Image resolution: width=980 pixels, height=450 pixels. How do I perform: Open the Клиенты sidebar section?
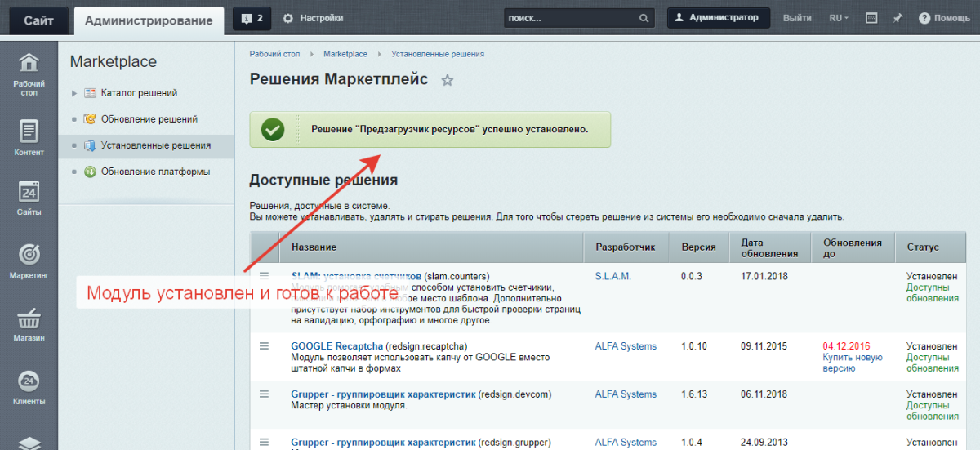coord(29,387)
